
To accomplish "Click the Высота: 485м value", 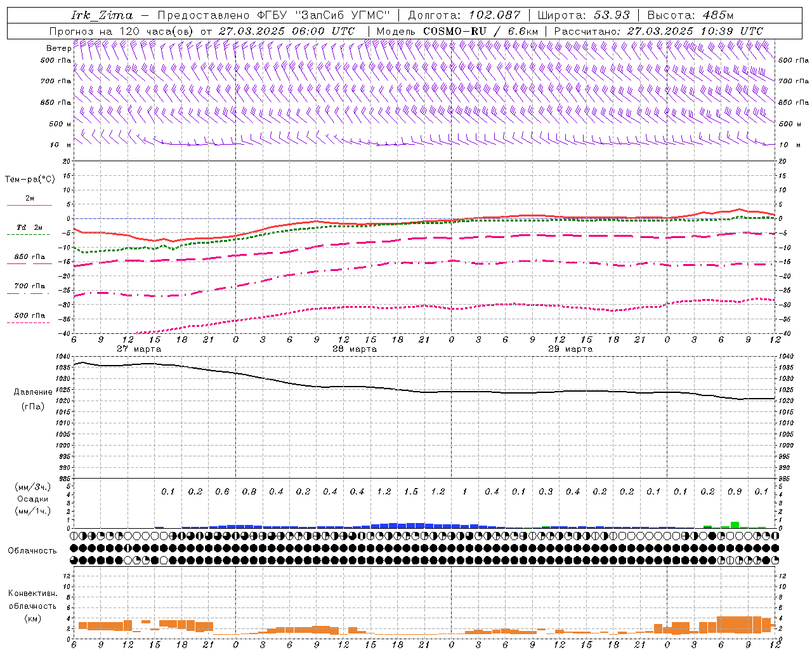I will click(x=690, y=15).
